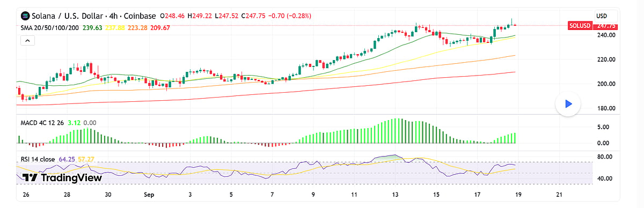Click the 21 date label on time axis
This screenshot has width=644, height=208.
[x=559, y=195]
